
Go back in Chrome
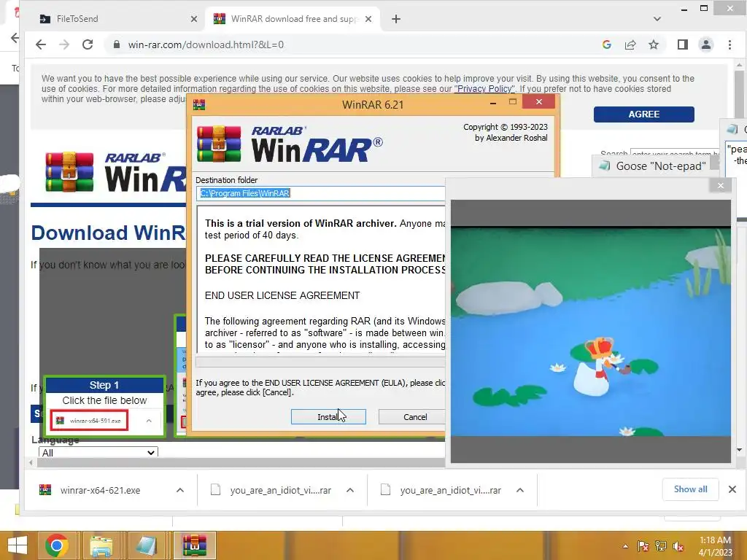(41, 44)
